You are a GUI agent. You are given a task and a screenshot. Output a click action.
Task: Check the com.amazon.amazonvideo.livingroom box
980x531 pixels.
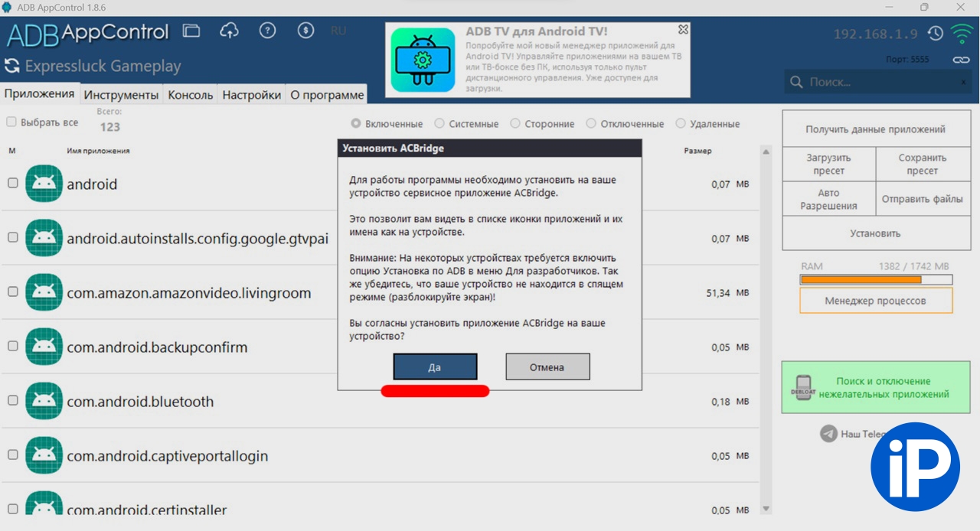click(12, 292)
